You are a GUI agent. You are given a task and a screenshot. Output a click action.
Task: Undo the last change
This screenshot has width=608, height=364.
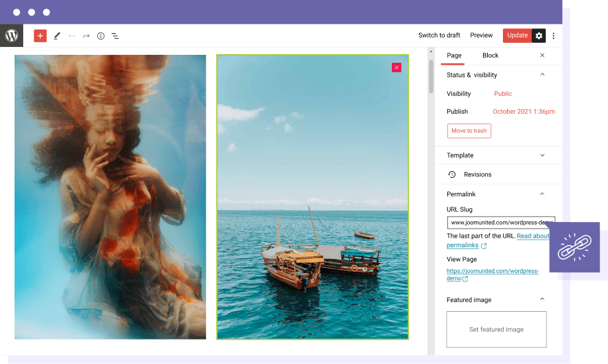(x=72, y=36)
